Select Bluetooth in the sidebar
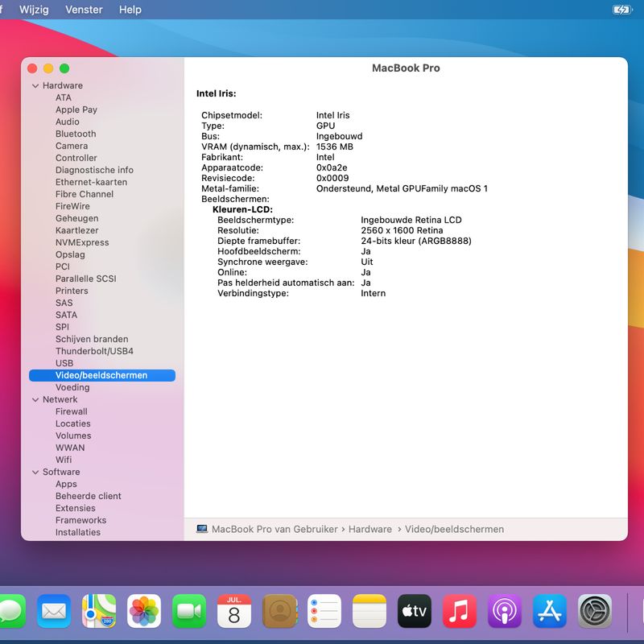The height and width of the screenshot is (644, 644). (76, 134)
